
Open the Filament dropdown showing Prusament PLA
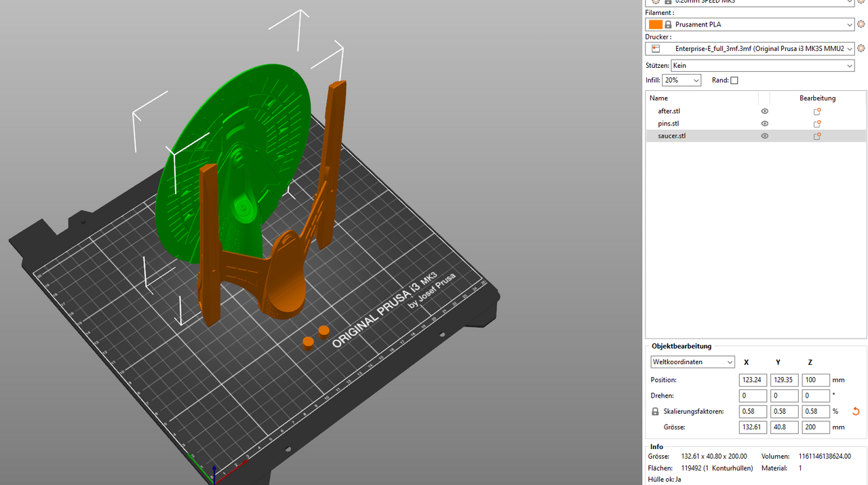tap(750, 24)
